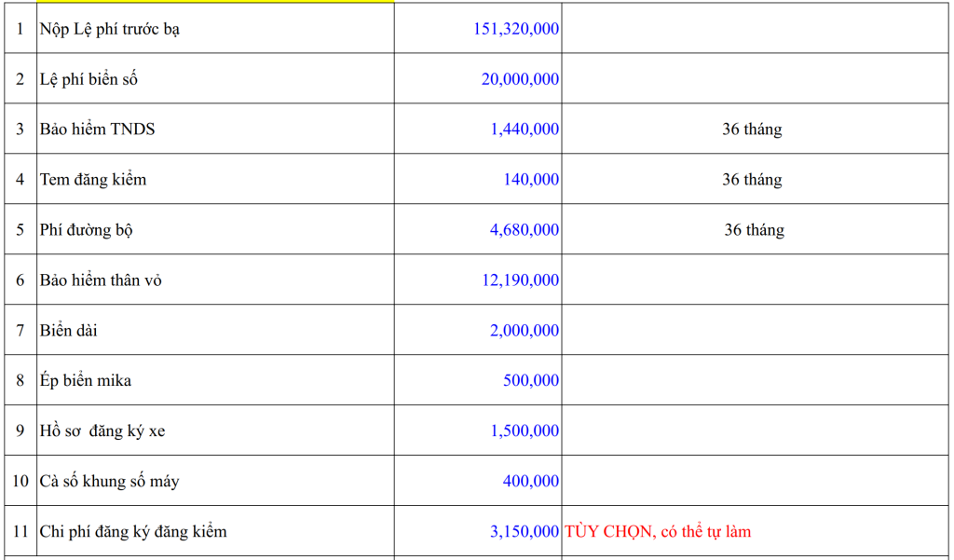Select the 'Lệ phí biển số' cell
The height and width of the screenshot is (560, 954).
pos(89,79)
